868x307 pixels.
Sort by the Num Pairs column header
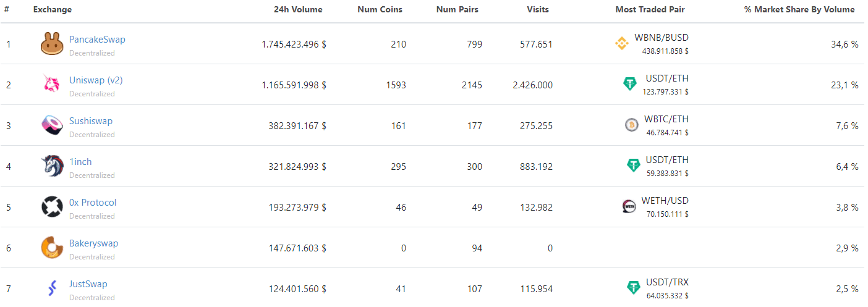tap(457, 10)
